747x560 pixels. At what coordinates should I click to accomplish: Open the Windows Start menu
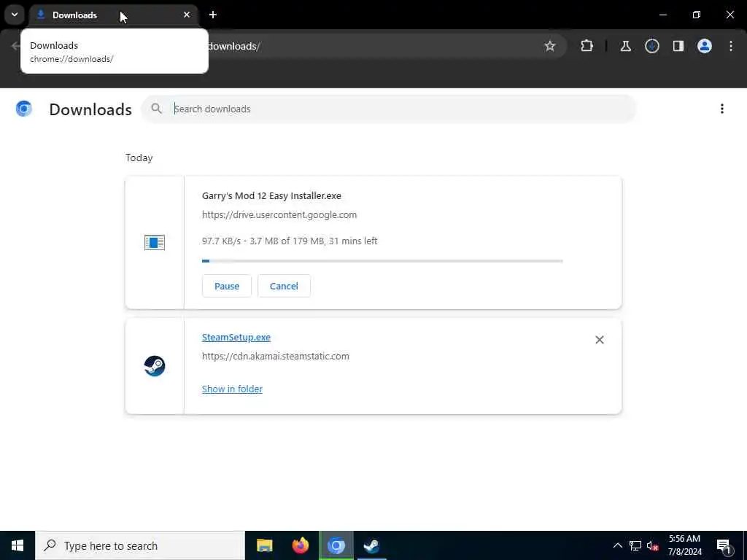(x=18, y=545)
